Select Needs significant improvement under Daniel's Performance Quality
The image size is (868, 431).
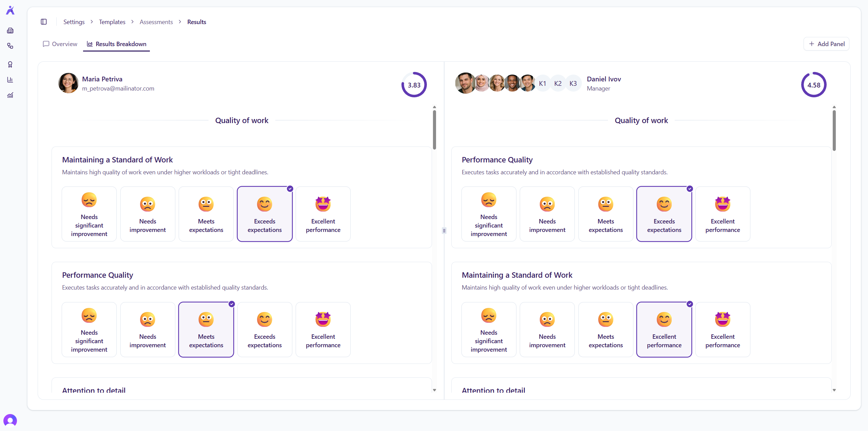(489, 214)
